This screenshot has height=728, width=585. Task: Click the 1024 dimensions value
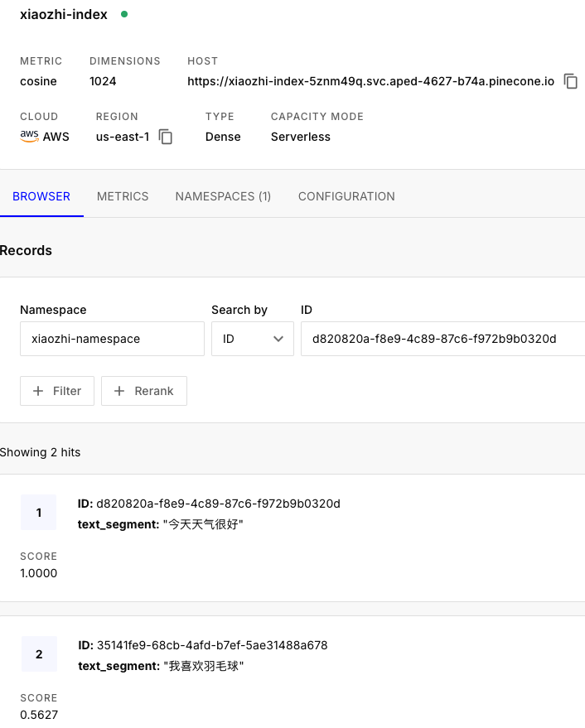tap(103, 81)
